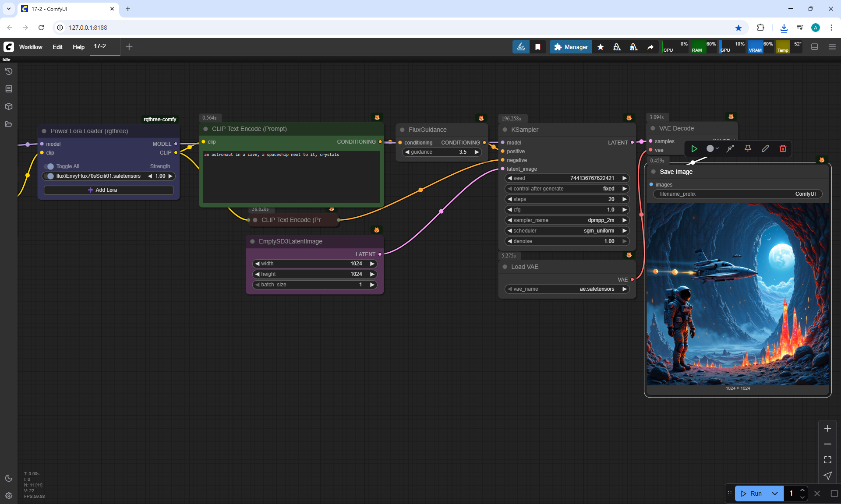Screen dimensions: 841x504
Task: Click the guidance 3.5 value slider
Action: (x=442, y=152)
